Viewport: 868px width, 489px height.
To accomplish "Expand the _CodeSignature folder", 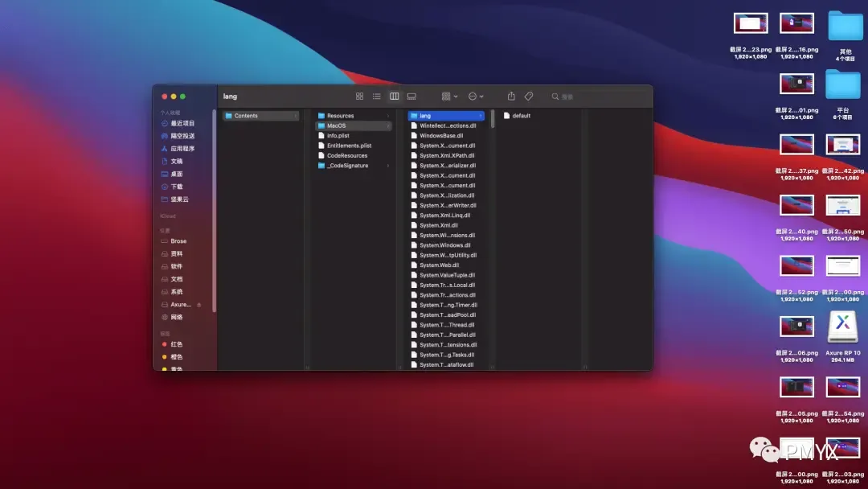I will tap(347, 166).
